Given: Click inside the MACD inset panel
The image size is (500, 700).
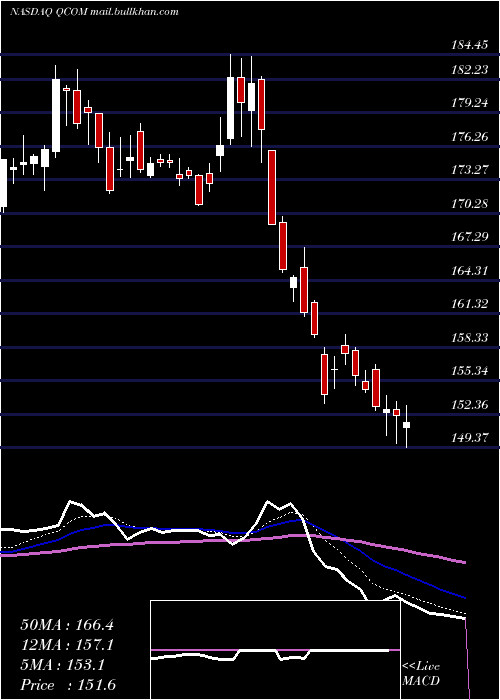Looking at the screenshot, I should pyautogui.click(x=275, y=650).
